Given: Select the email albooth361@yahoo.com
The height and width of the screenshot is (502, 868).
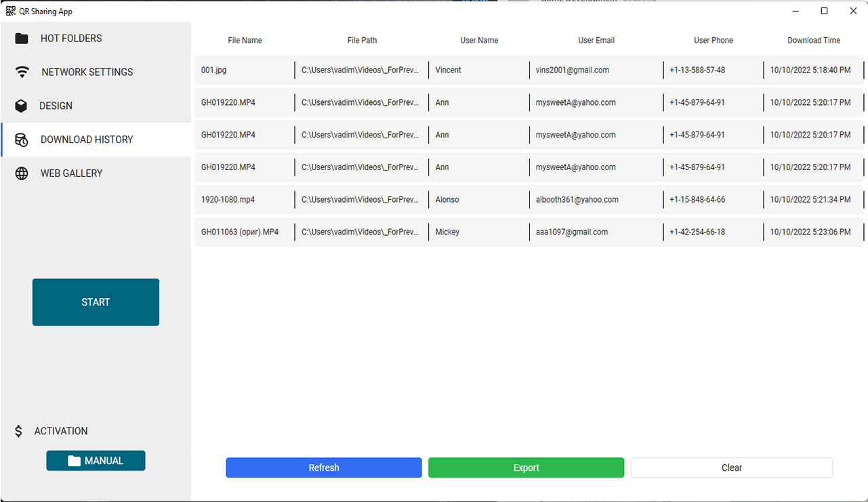Looking at the screenshot, I should [x=577, y=200].
